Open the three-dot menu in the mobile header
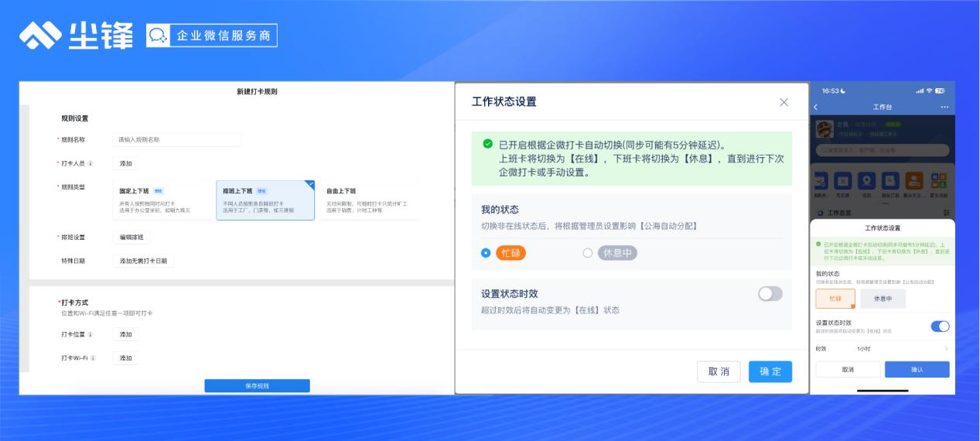Viewport: 980px width, 441px height. click(x=944, y=107)
